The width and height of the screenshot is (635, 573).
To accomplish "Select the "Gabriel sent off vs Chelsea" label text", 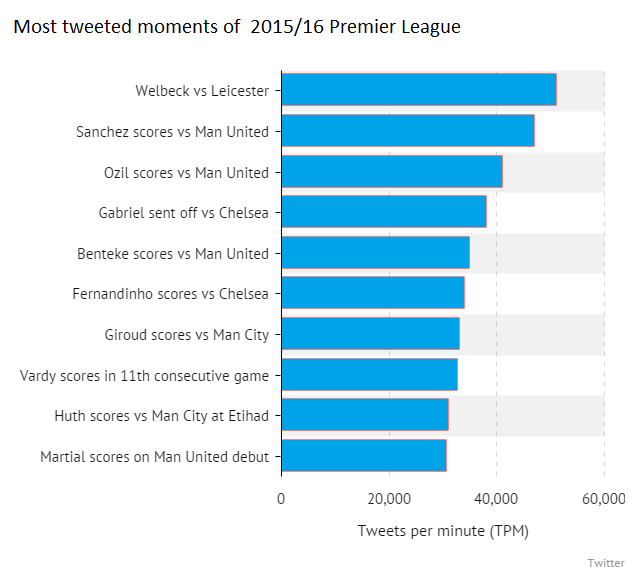I will [184, 213].
